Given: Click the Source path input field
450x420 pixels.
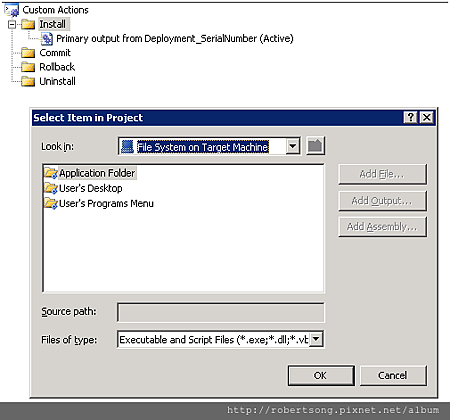Looking at the screenshot, I should 220,312.
